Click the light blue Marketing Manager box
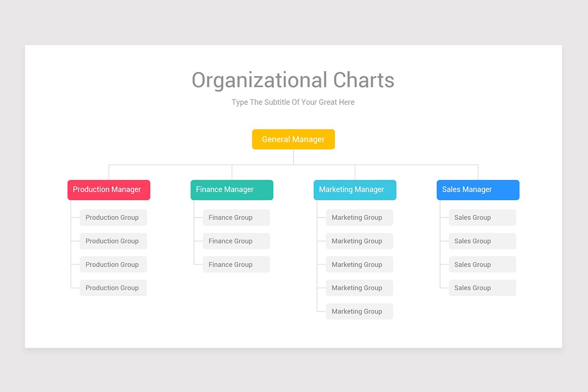 [x=355, y=190]
